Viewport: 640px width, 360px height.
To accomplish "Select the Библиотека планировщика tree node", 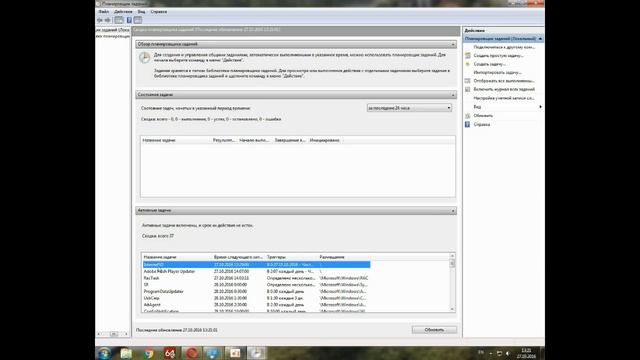I will (x=113, y=36).
